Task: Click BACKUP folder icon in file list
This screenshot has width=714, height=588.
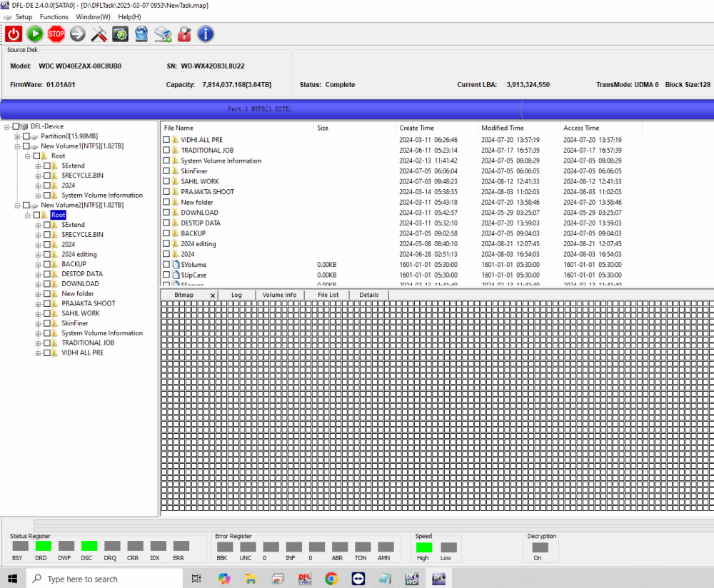Action: coord(176,233)
